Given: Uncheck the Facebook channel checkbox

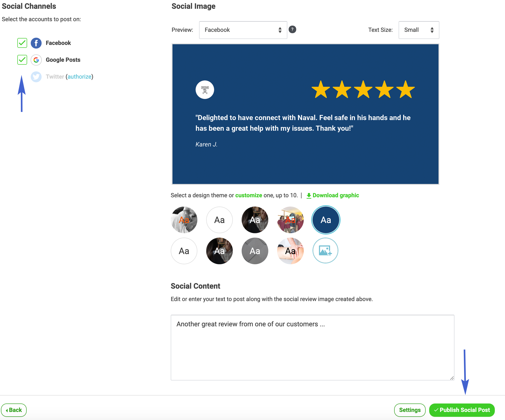Looking at the screenshot, I should tap(22, 43).
